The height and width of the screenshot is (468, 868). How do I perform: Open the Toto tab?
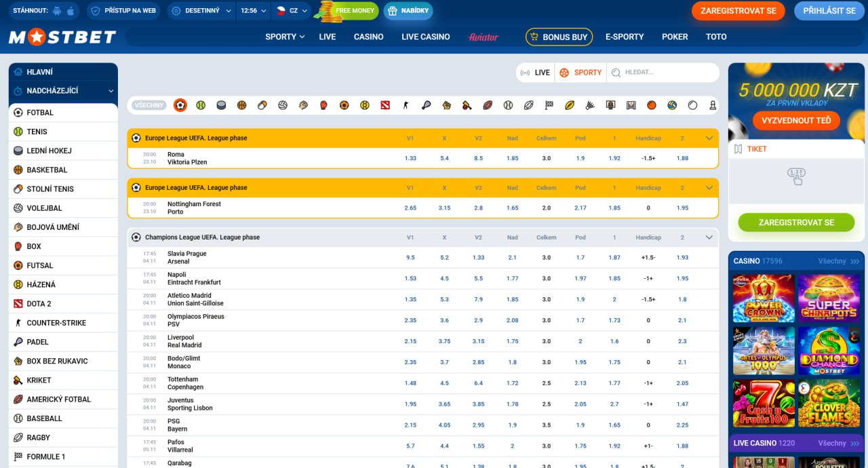click(x=716, y=37)
